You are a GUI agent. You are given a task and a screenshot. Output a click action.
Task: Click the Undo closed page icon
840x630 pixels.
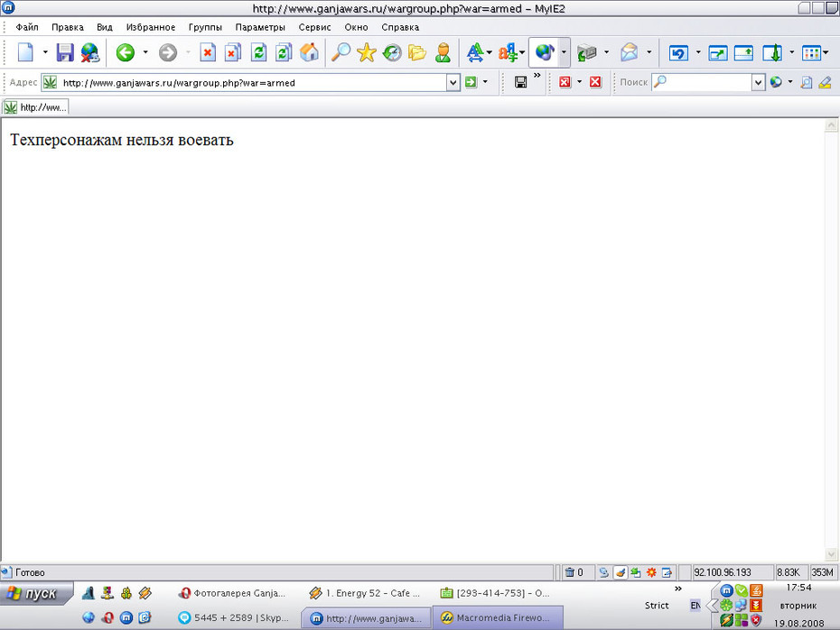(x=678, y=53)
